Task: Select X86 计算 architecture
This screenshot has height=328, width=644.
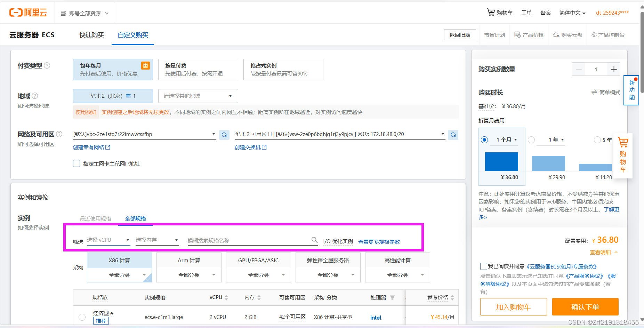Action: point(119,261)
